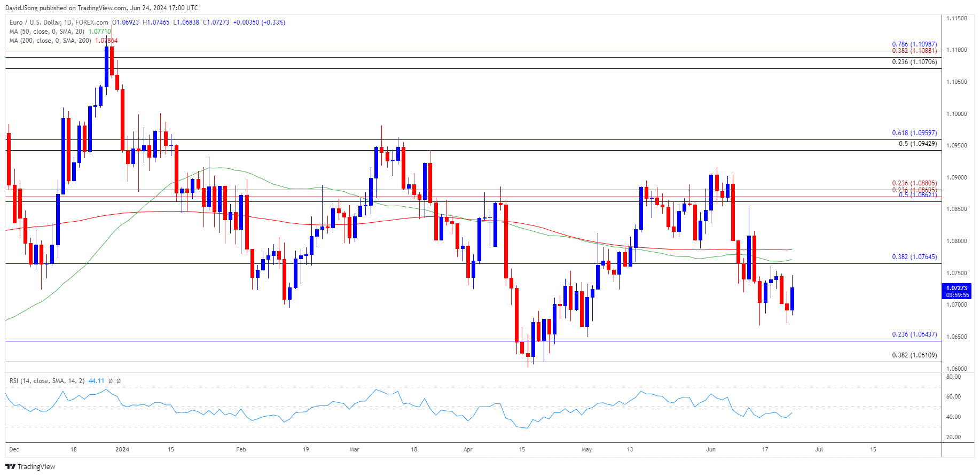Select the MA 200 close indicator legend

click(50, 41)
